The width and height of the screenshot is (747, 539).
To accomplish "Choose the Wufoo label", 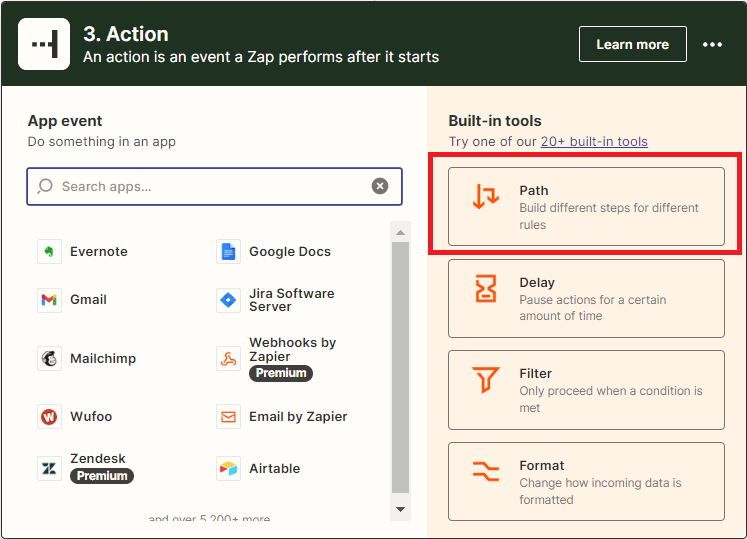I will pyautogui.click(x=91, y=417).
